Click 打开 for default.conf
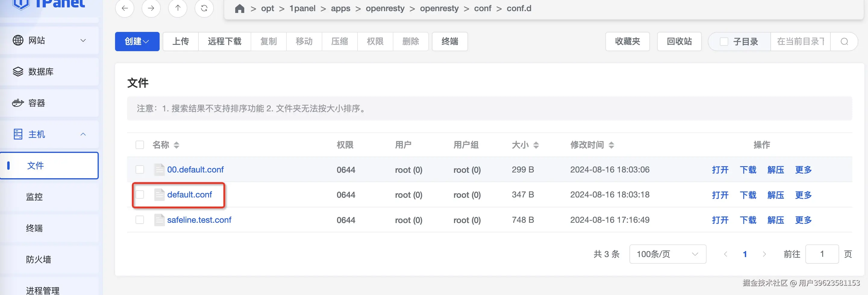 (x=720, y=195)
